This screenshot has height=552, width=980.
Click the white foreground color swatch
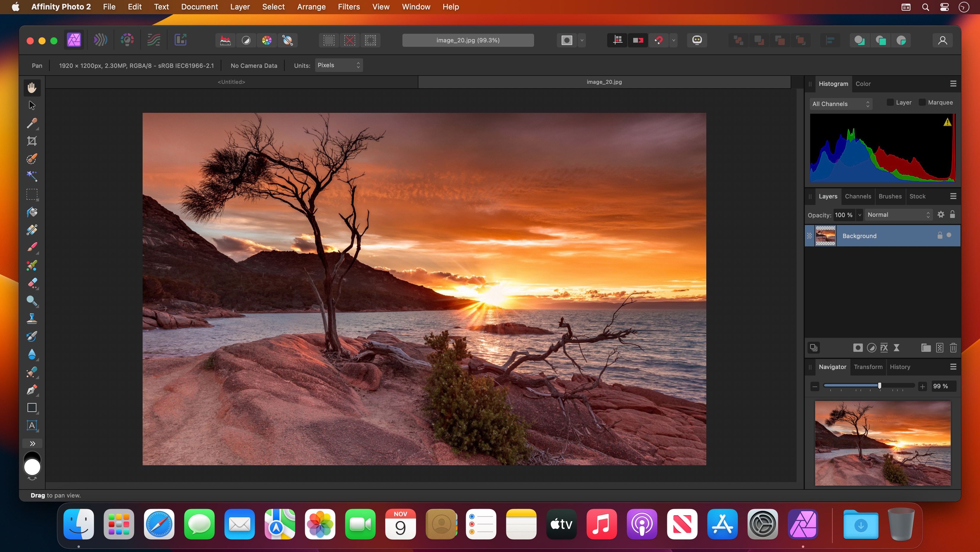(32, 467)
